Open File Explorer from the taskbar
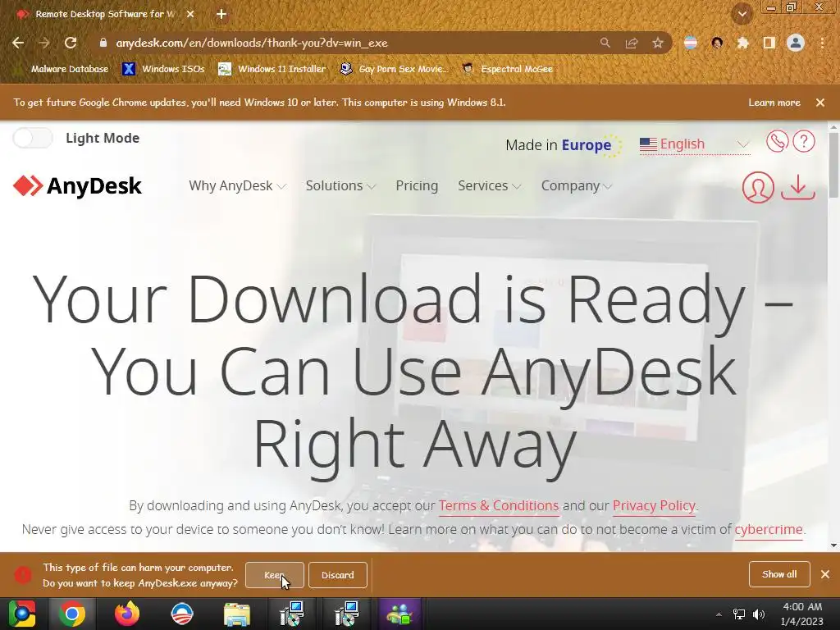The image size is (840, 630). (x=236, y=614)
